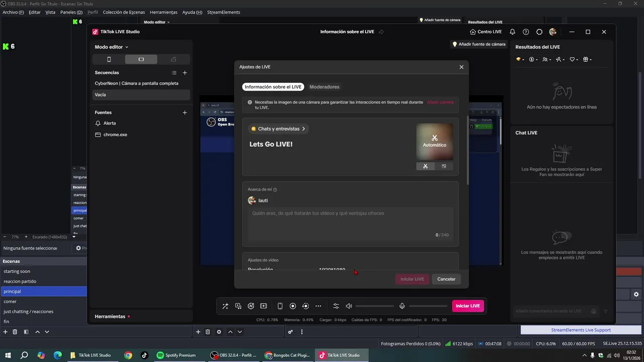Click the pink Iniciar LIVE toolbar button
The height and width of the screenshot is (362, 644).
pos(468,306)
